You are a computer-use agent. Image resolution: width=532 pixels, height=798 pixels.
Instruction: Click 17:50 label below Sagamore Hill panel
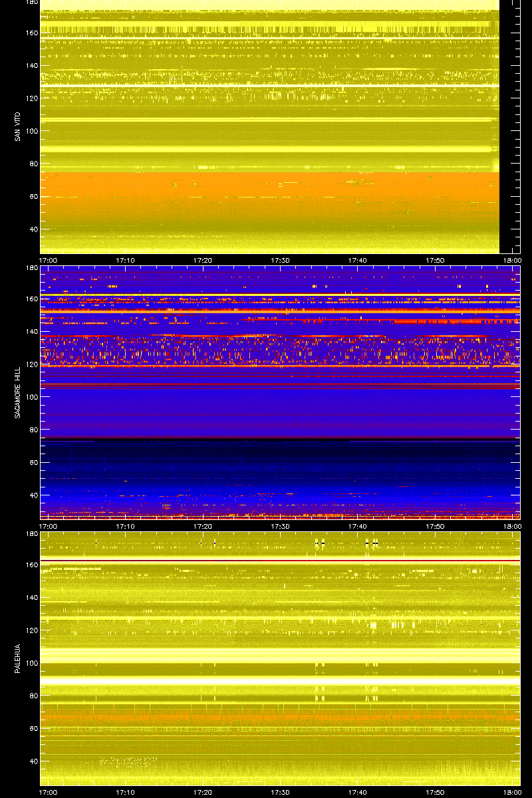pyautogui.click(x=436, y=526)
